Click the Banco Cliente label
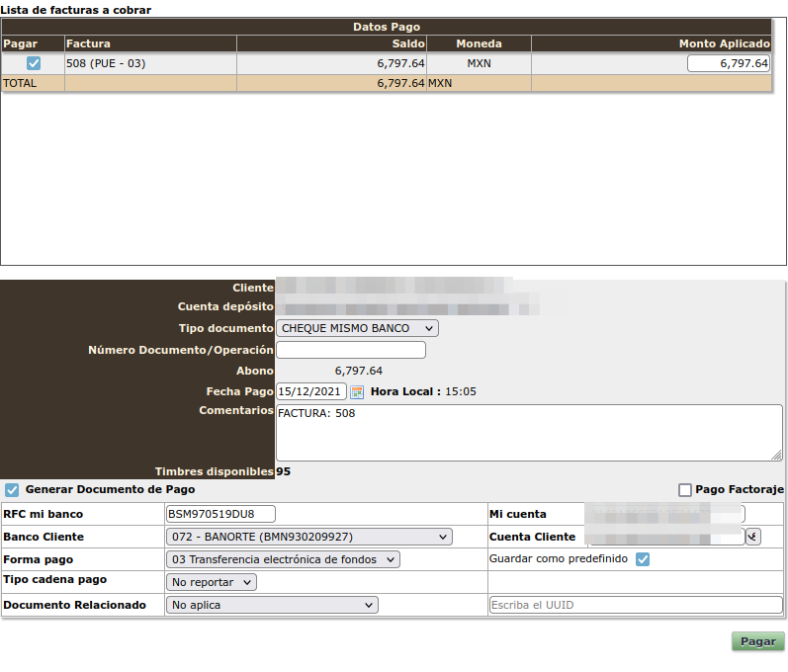 tap(44, 537)
